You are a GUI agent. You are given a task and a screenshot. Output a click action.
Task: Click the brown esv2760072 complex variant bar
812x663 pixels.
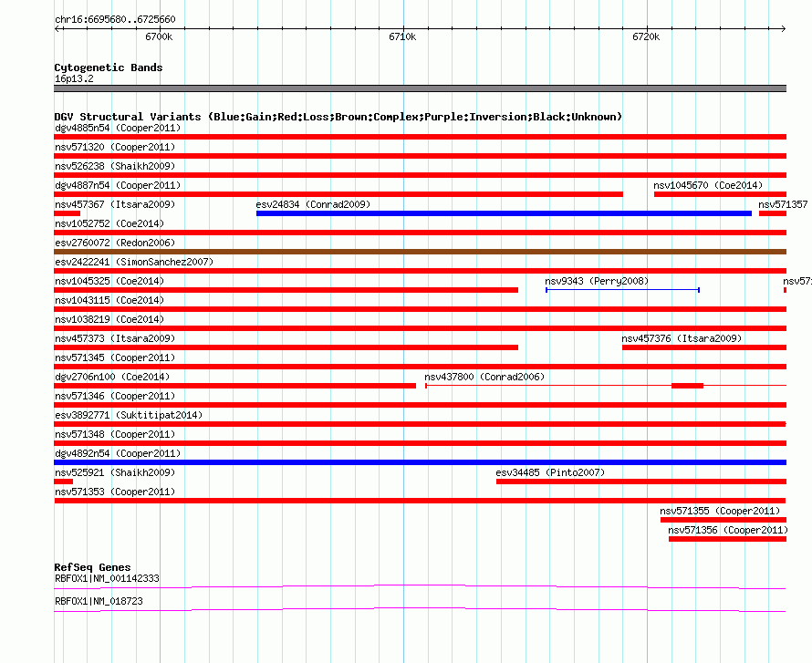420,252
